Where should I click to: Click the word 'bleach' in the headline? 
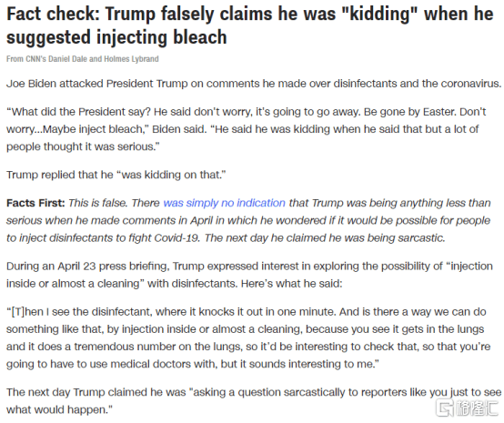pos(200,37)
